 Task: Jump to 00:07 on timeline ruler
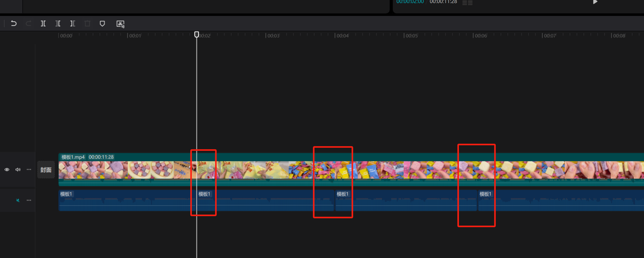tap(550, 36)
